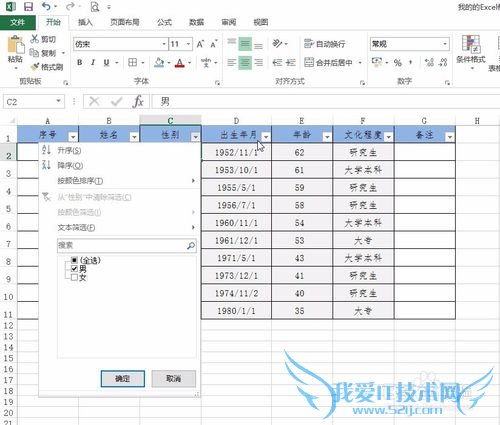The height and width of the screenshot is (425, 500).
Task: Choose Sort Ascending (升序) in filter menu
Action: click(119, 150)
